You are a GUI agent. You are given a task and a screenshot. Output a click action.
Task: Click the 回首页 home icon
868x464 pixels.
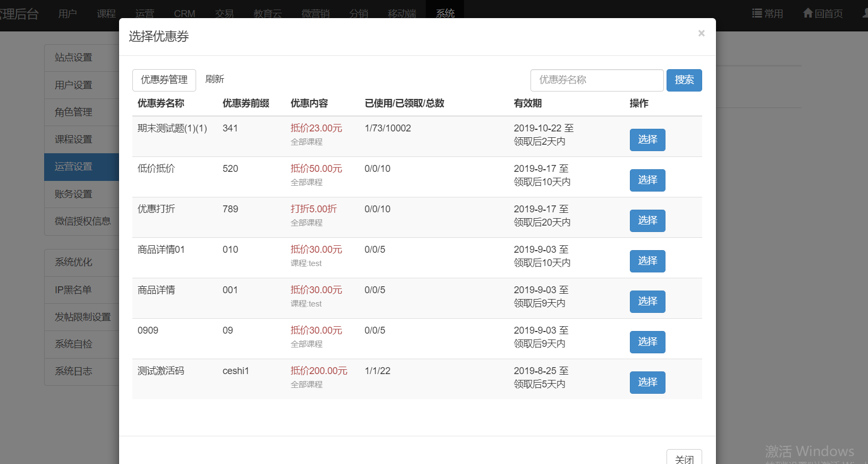point(808,13)
